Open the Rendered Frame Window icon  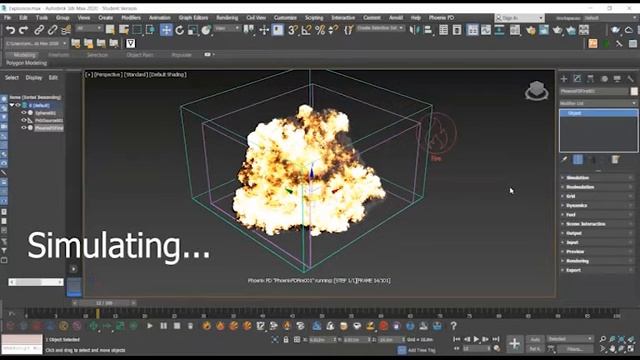[x=544, y=30]
